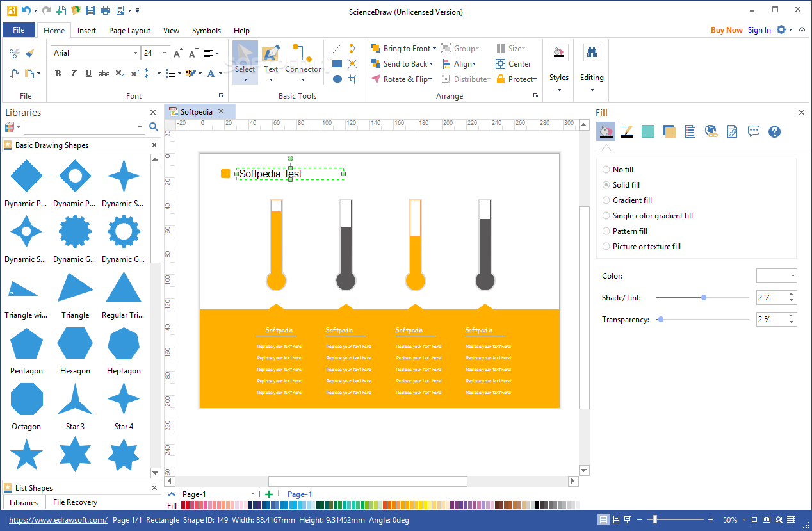
Task: Expand the Bring to Front dropdown
Action: coord(434,49)
